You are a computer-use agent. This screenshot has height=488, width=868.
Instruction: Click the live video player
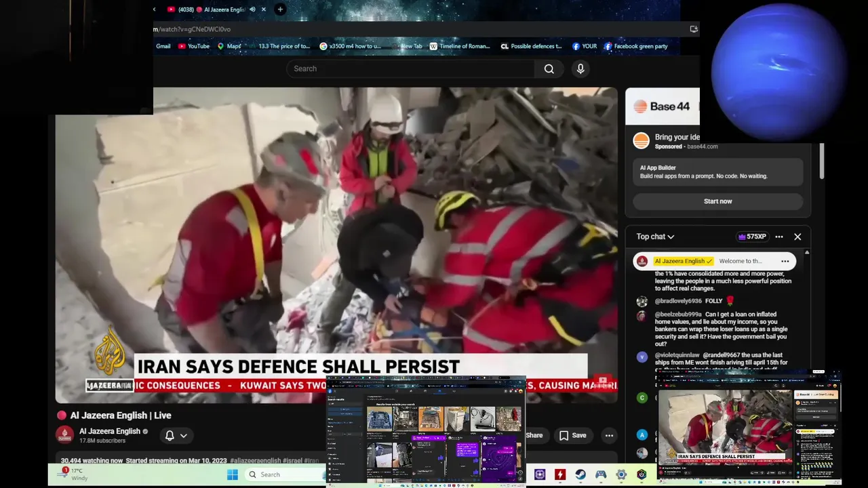[x=336, y=245]
